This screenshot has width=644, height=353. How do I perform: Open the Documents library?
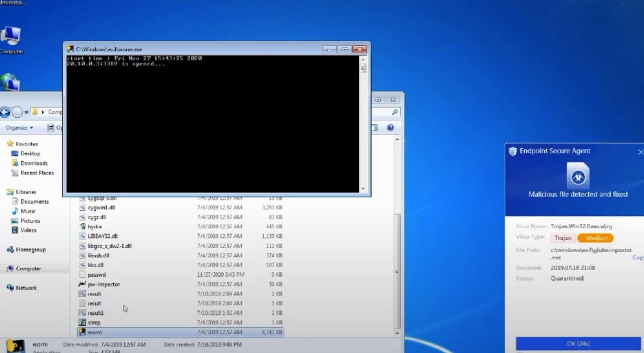click(x=29, y=201)
